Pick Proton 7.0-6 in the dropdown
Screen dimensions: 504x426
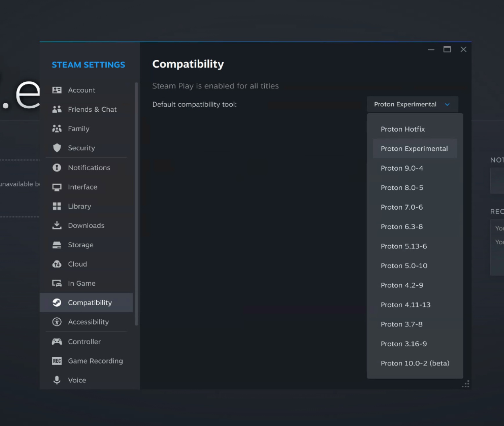(415, 207)
